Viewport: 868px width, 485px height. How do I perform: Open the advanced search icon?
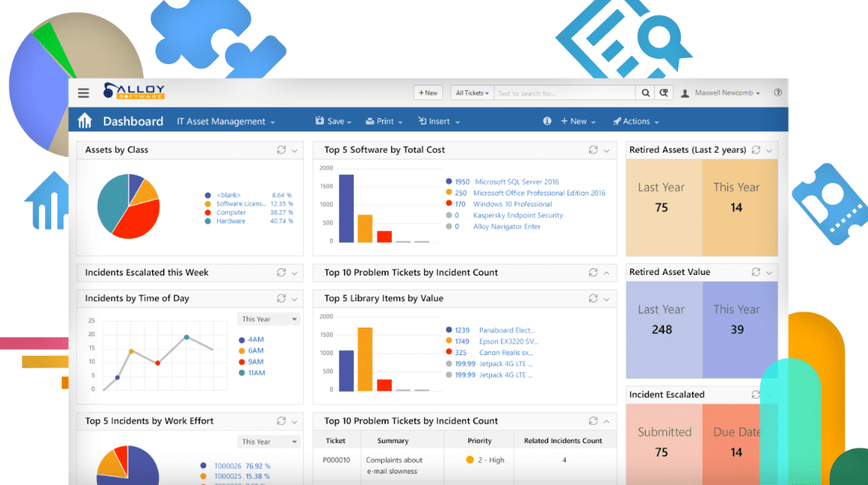tap(664, 93)
